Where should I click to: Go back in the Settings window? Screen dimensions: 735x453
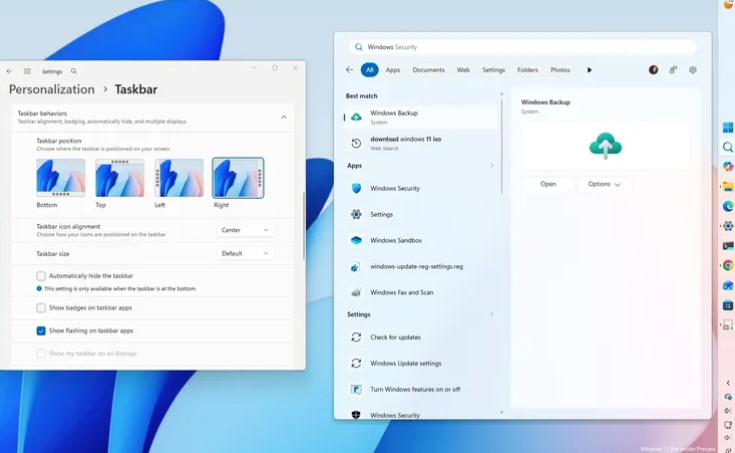pos(9,71)
